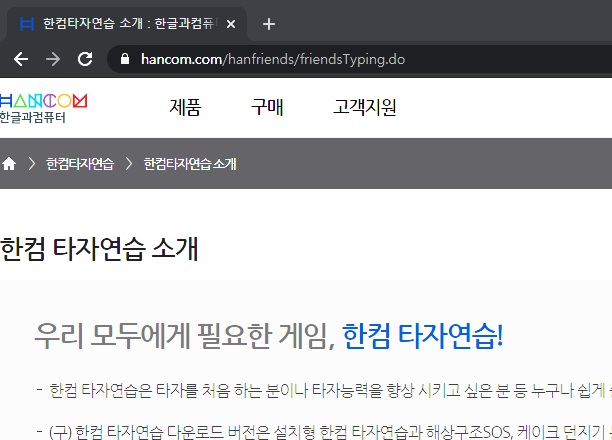This screenshot has width=612, height=440.
Task: Click the home icon in the breadcrumb
Action: point(9,164)
